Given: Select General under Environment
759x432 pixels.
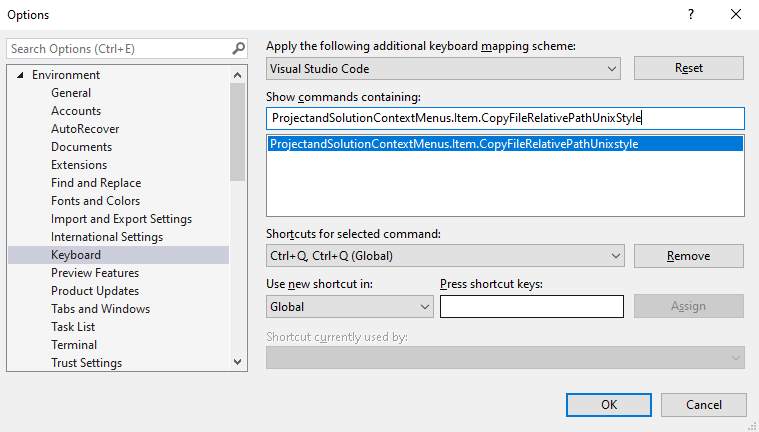Looking at the screenshot, I should pyautogui.click(x=71, y=93).
